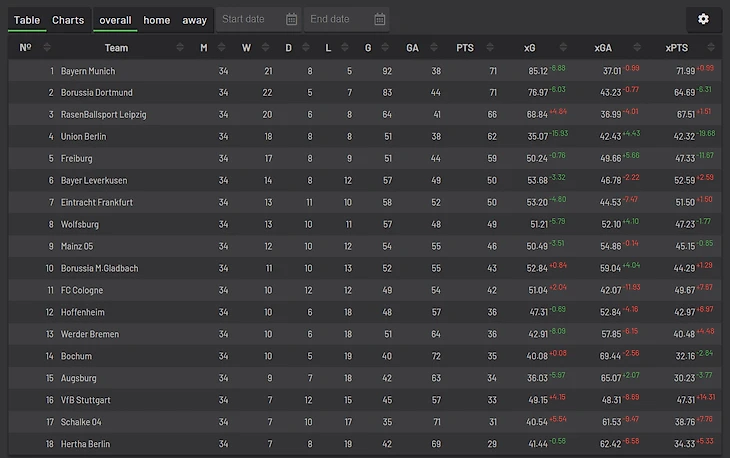Click the Union Berlin team name
This screenshot has height=458, width=730.
click(85, 137)
